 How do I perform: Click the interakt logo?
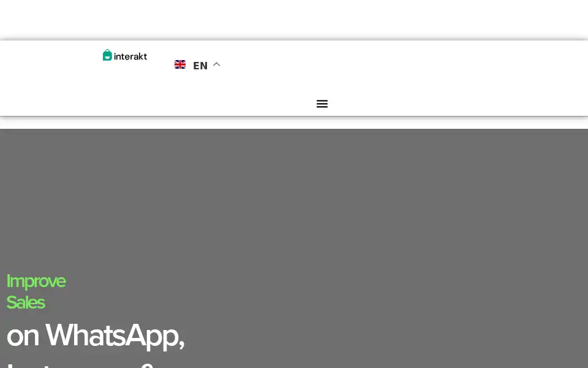(x=125, y=55)
